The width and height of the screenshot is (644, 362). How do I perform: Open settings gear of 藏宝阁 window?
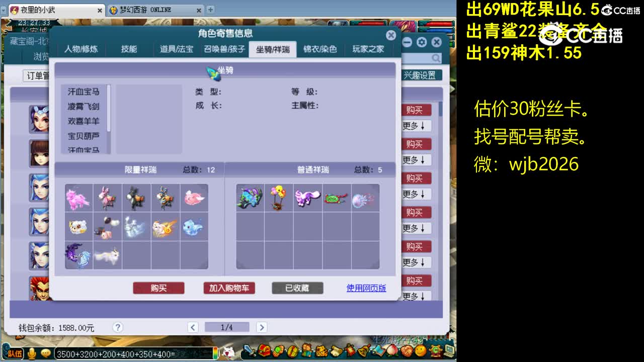pyautogui.click(x=422, y=42)
